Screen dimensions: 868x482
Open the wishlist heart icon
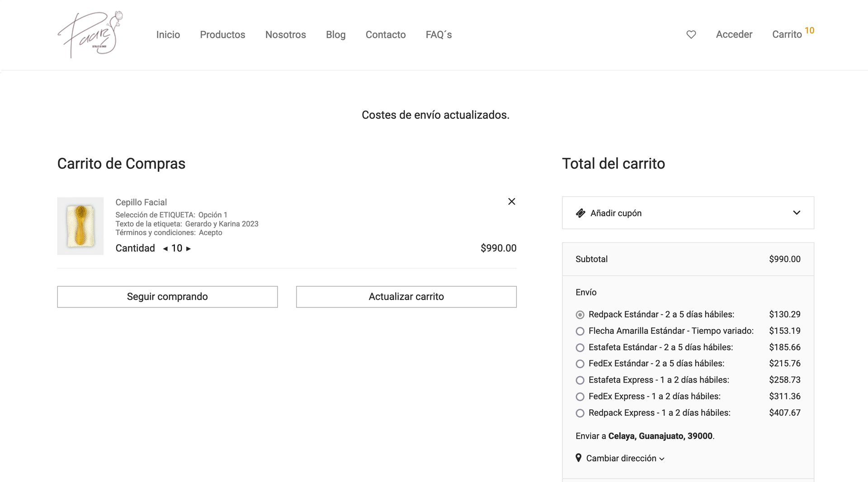[691, 35]
